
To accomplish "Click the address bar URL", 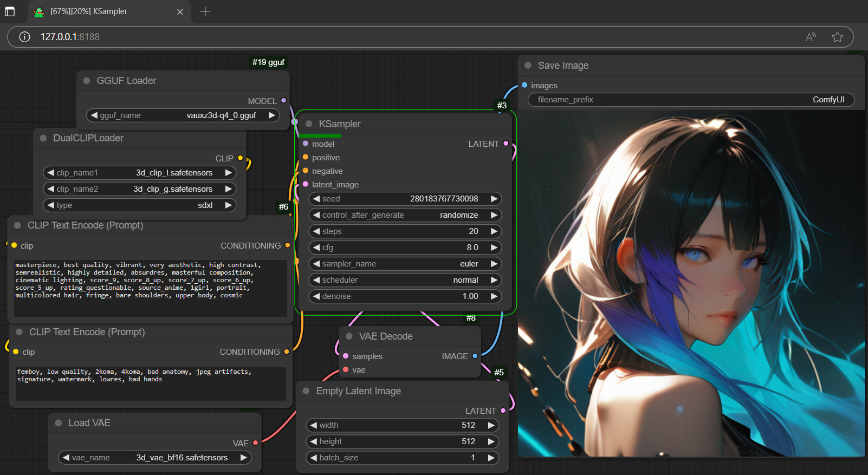I will (x=70, y=37).
